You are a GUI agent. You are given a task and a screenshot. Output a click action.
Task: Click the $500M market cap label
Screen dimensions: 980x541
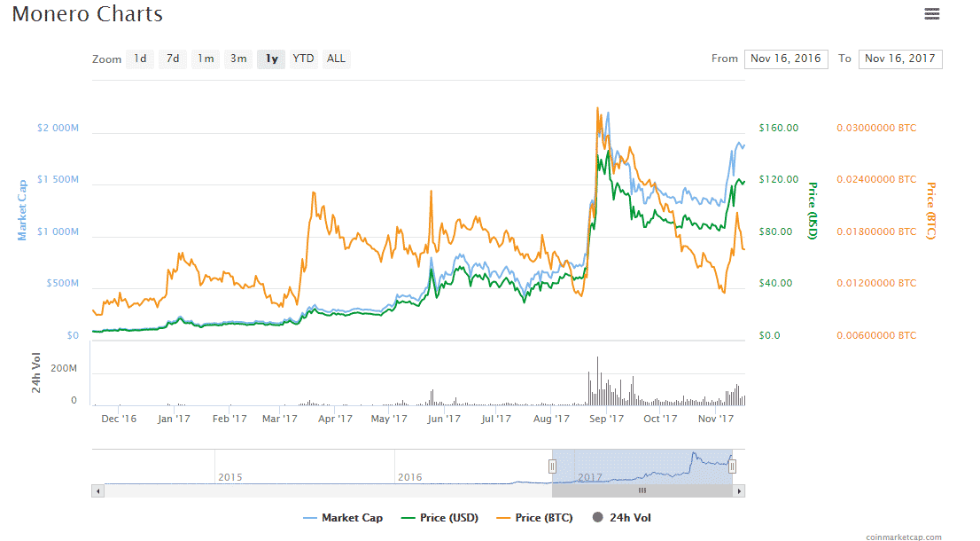(x=63, y=283)
